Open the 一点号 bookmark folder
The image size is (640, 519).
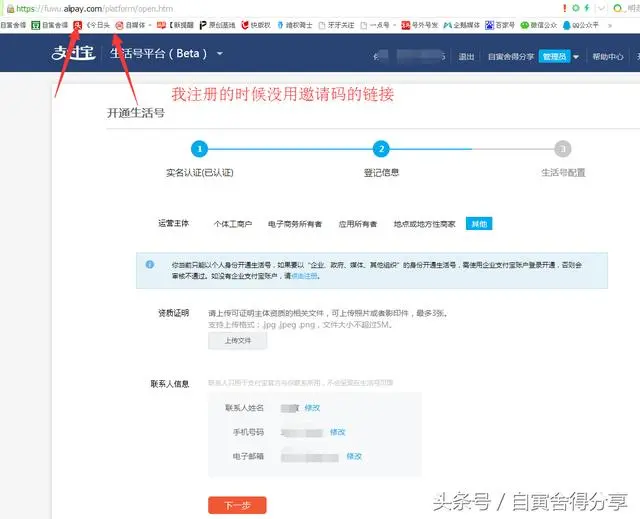tap(378, 25)
